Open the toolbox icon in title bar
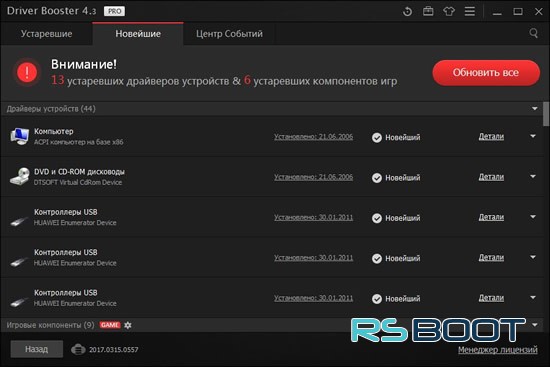550x367 pixels. [428, 11]
